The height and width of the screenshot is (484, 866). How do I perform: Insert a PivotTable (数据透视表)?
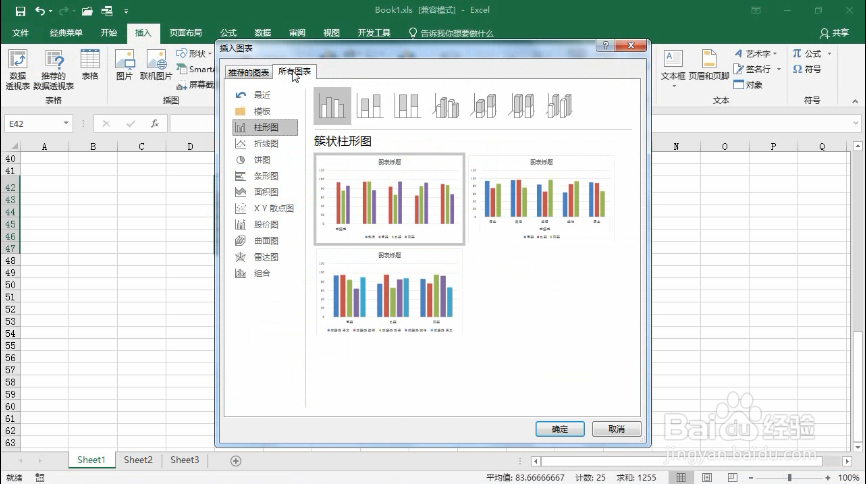pos(18,70)
